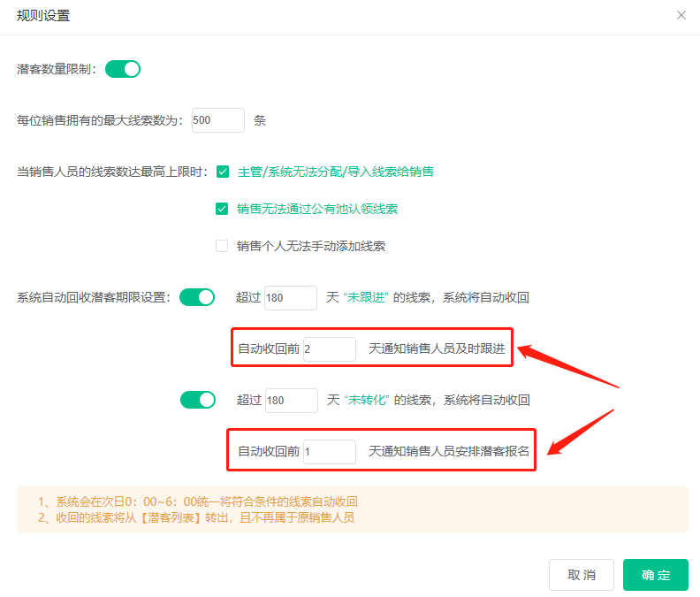
Task: Close the 规则设置 dialog with the X icon
Action: click(681, 15)
